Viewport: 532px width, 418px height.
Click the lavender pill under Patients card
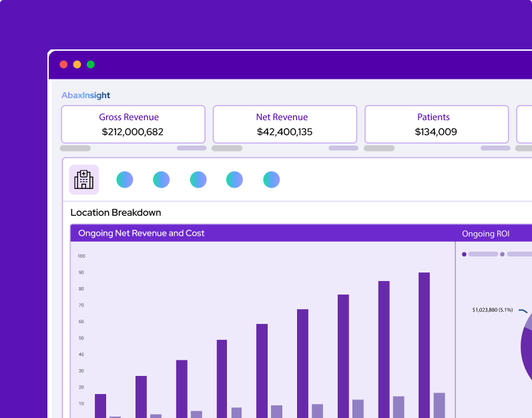(x=495, y=148)
